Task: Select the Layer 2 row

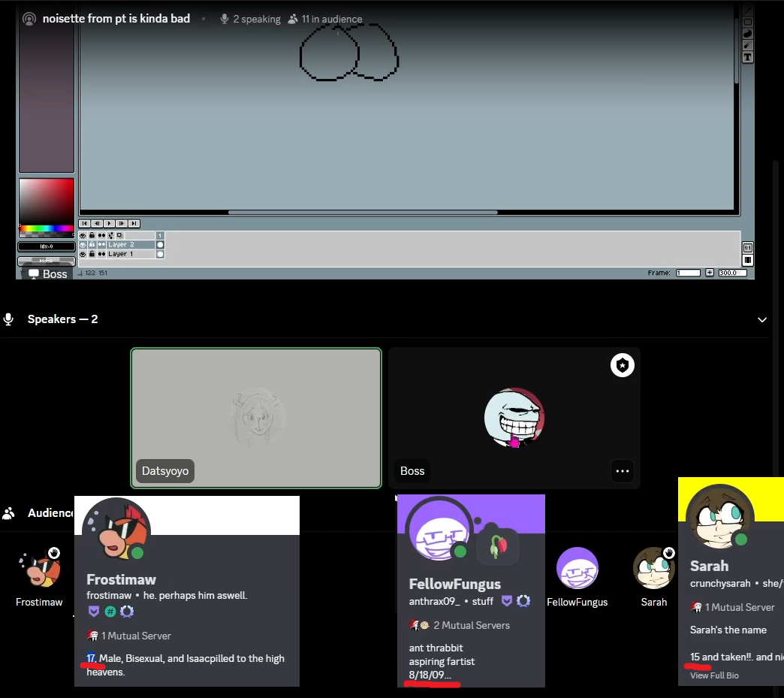Action: click(x=131, y=245)
